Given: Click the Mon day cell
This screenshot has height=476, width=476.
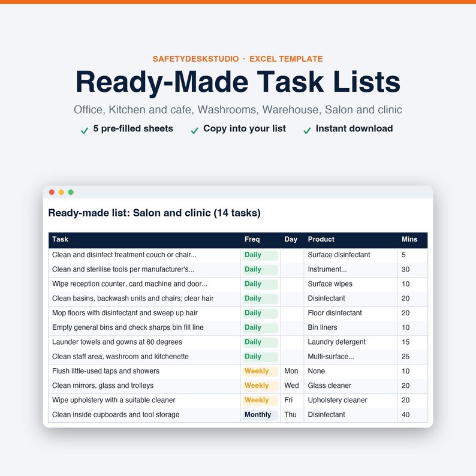Looking at the screenshot, I should [291, 371].
